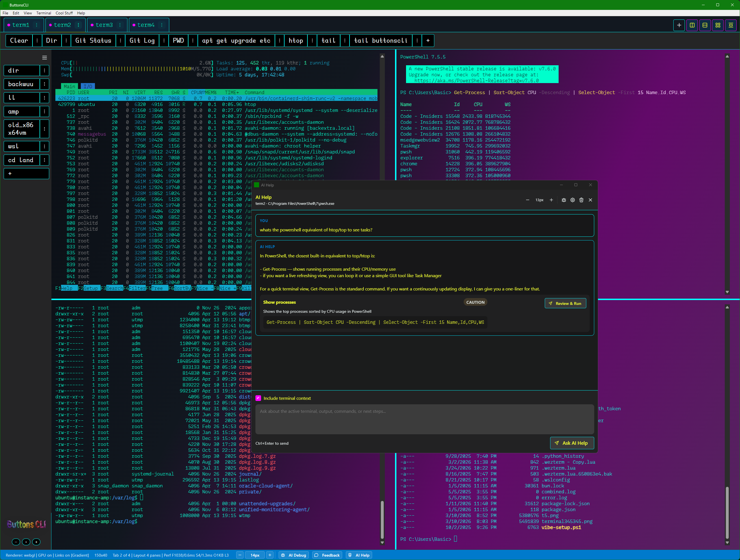Open term3 tab options menu
Screen dimensions: 740x560
click(x=120, y=25)
